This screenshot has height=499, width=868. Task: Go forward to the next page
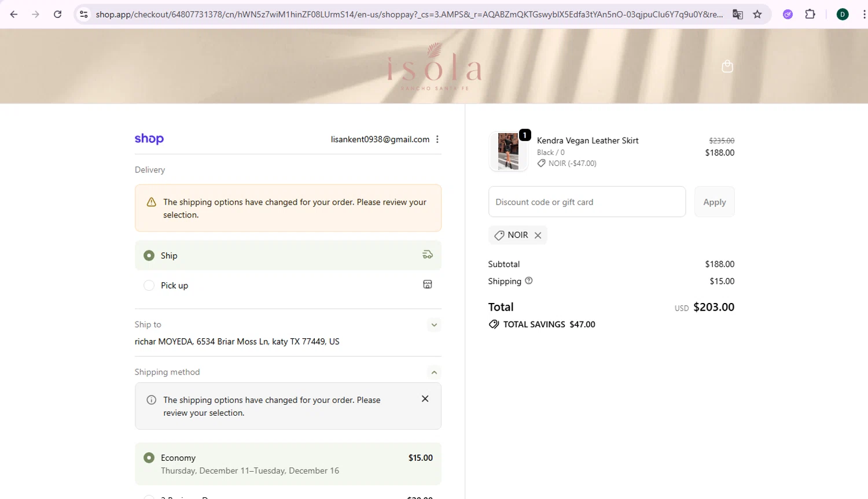[x=36, y=14]
